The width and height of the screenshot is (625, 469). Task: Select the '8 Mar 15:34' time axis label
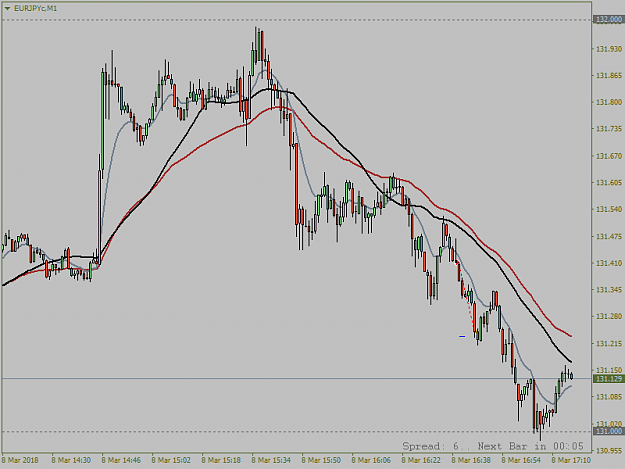tap(271, 460)
